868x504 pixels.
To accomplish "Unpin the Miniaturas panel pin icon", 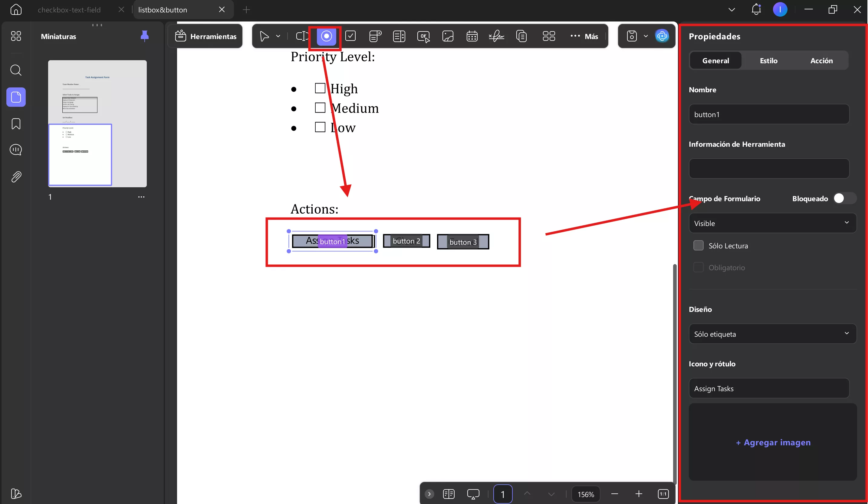I will click(145, 36).
